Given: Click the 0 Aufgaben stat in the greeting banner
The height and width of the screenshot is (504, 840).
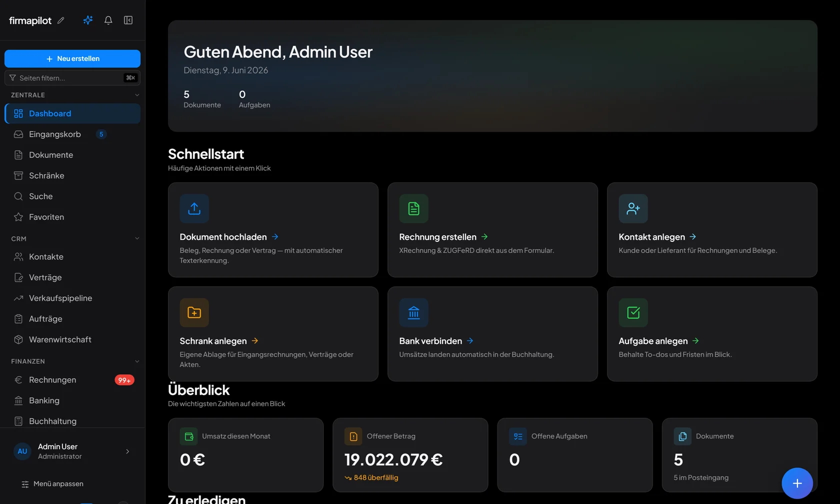Looking at the screenshot, I should click(x=254, y=99).
